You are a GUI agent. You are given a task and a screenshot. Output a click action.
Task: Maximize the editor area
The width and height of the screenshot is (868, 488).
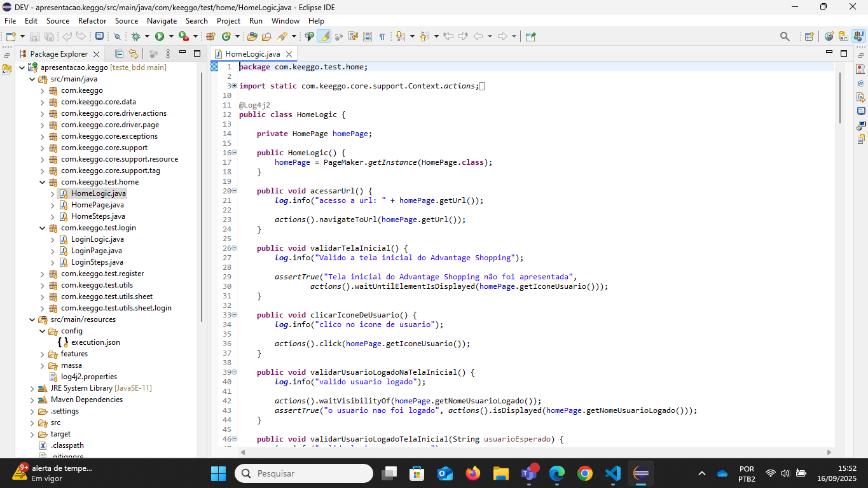[x=844, y=53]
